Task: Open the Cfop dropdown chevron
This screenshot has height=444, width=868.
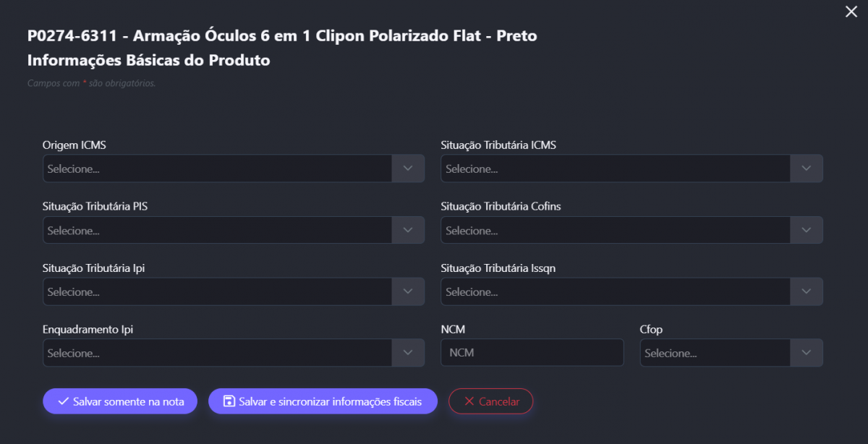Action: (x=807, y=353)
